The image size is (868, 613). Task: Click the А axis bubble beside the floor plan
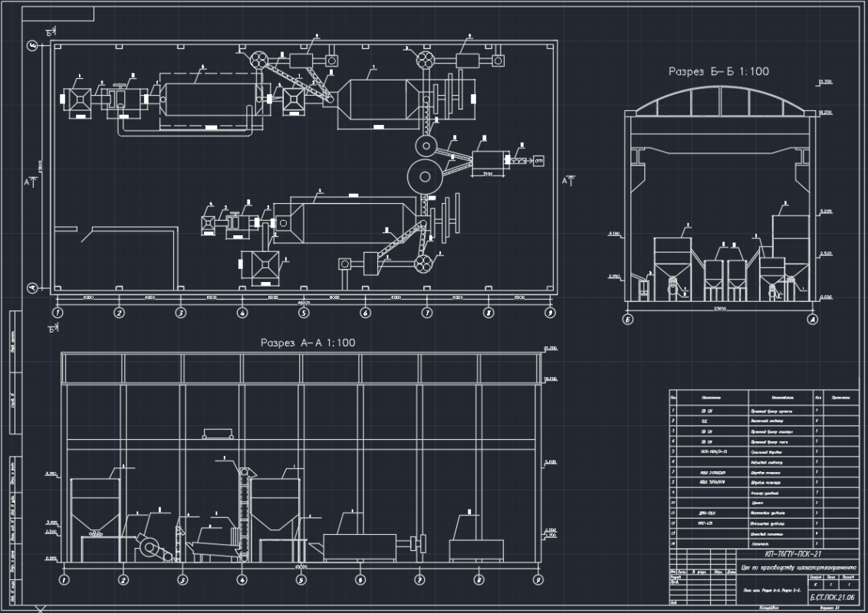[x=32, y=287]
